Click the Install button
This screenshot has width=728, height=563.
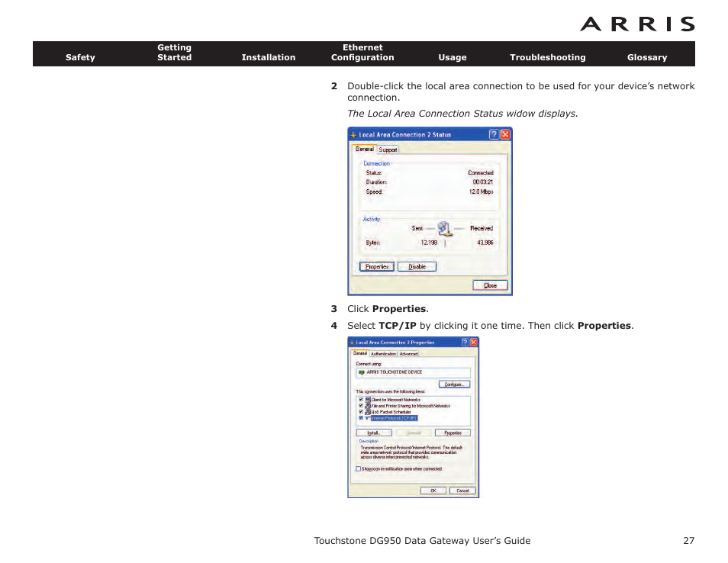pos(374,433)
